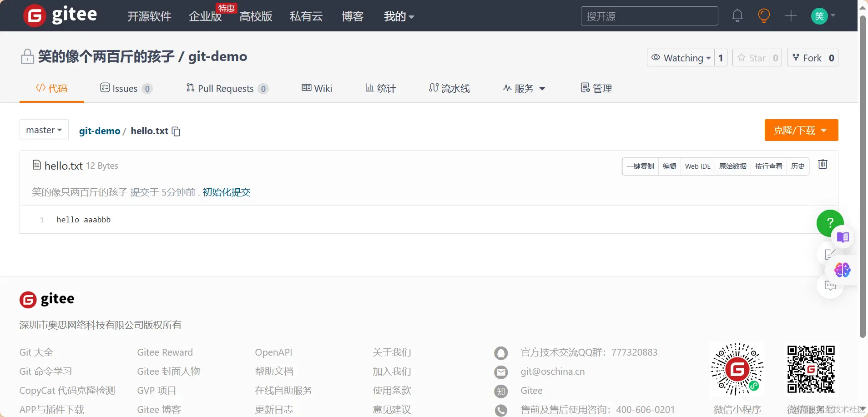Click the page vertical scrollbar
The width and height of the screenshot is (868, 417).
(863, 177)
